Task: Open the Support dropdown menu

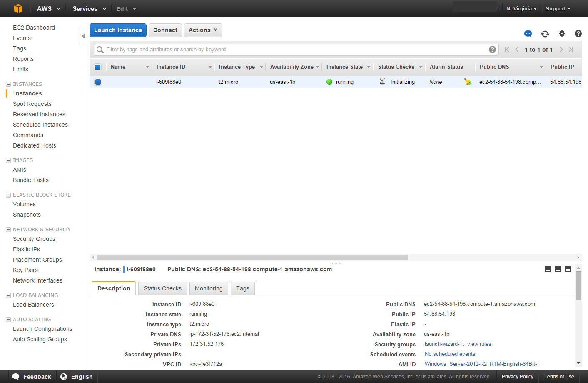Action: click(558, 8)
